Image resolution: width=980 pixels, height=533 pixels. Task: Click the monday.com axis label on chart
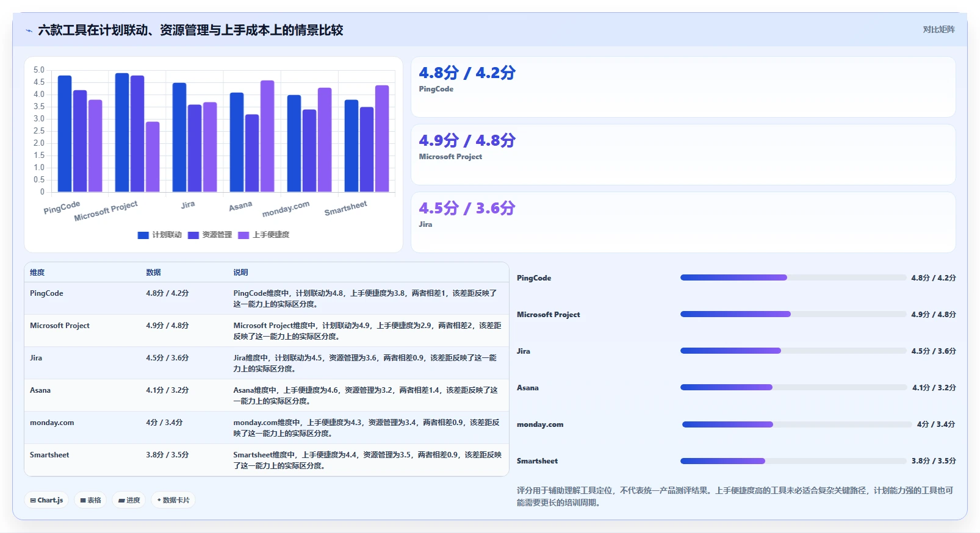click(x=286, y=209)
